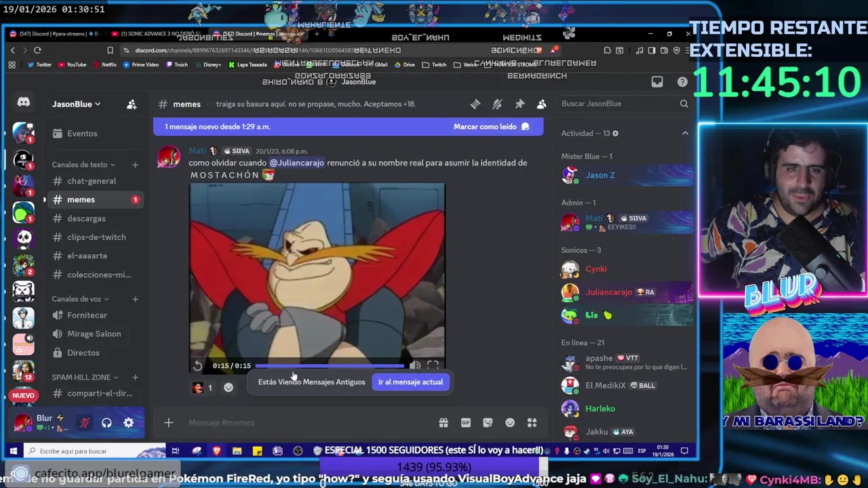Viewport: 868px width, 488px height.
Task: Click the invite people icon beside JasonBlue
Action: (132, 104)
